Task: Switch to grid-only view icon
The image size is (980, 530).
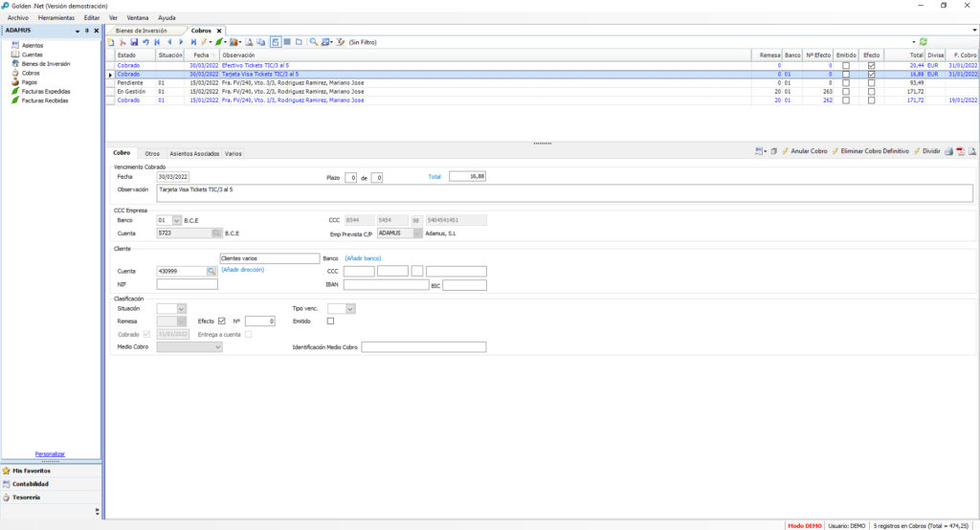Action: (x=287, y=42)
